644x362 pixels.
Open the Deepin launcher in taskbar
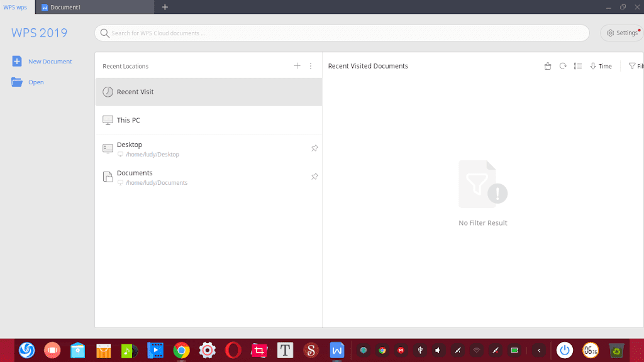coord(26,351)
